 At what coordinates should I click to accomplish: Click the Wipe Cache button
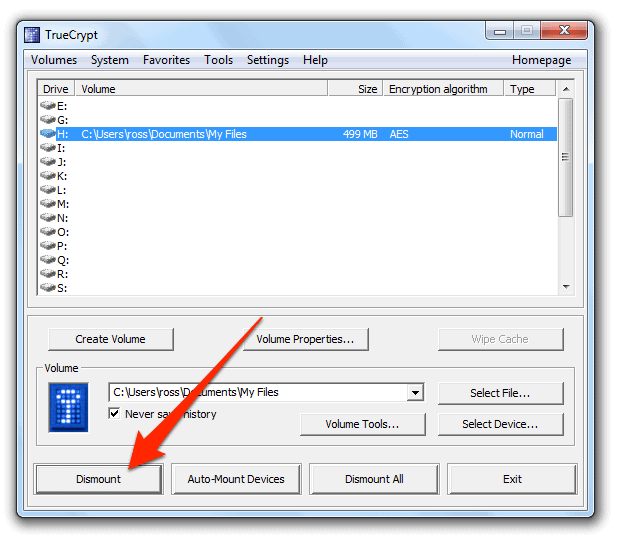pos(501,339)
